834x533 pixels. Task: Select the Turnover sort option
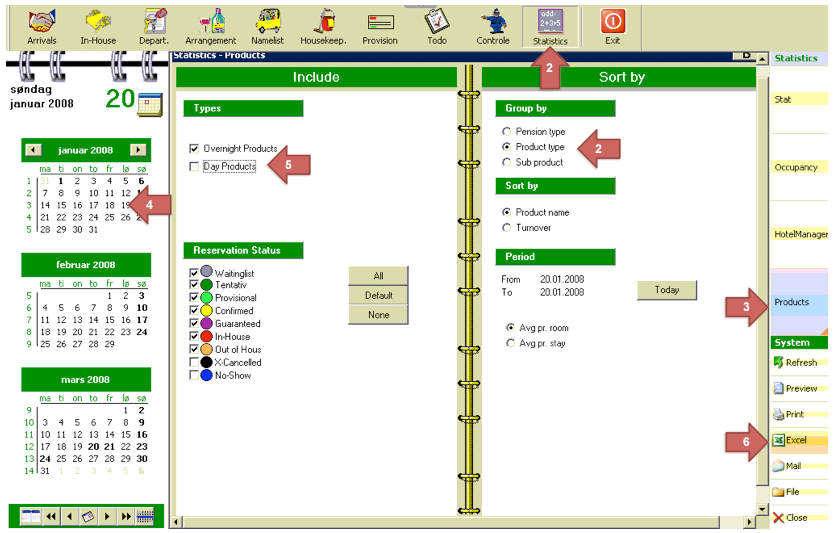click(507, 228)
